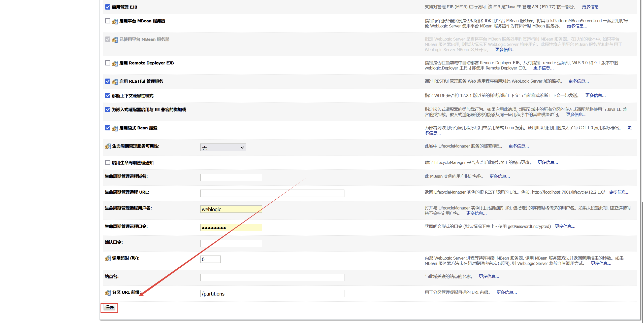This screenshot has height=323, width=644.
Task: Click icon beside 启用 Remote Deployer EJB
Action: point(115,63)
